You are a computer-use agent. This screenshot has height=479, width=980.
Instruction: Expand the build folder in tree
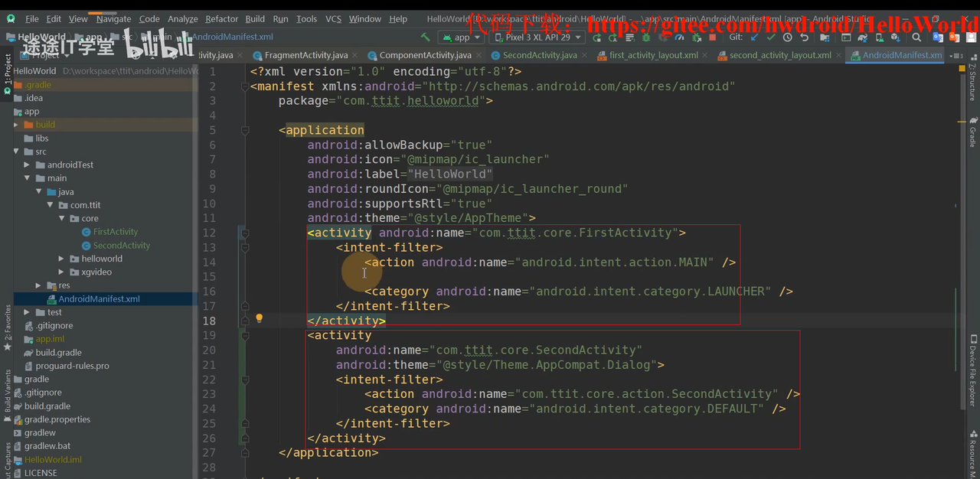coord(16,125)
